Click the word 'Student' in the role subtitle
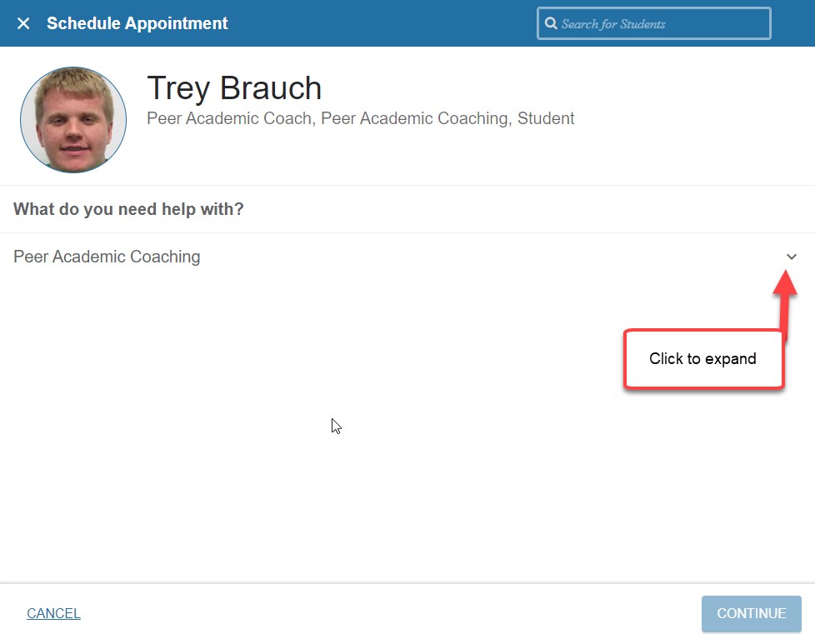The width and height of the screenshot is (815, 644). [x=546, y=118]
